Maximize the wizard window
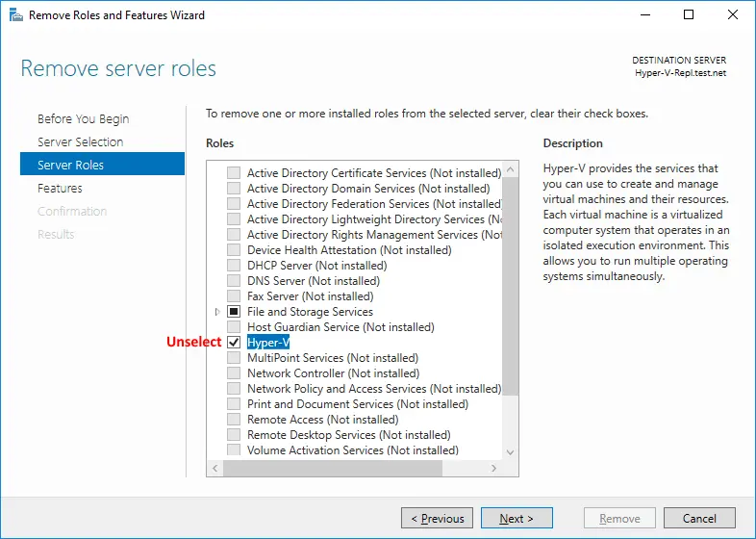 [x=689, y=15]
